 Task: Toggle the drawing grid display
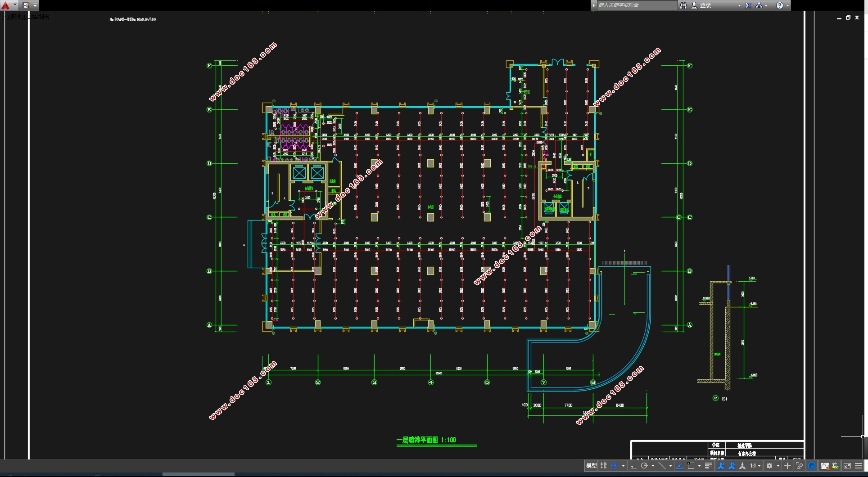[604, 466]
